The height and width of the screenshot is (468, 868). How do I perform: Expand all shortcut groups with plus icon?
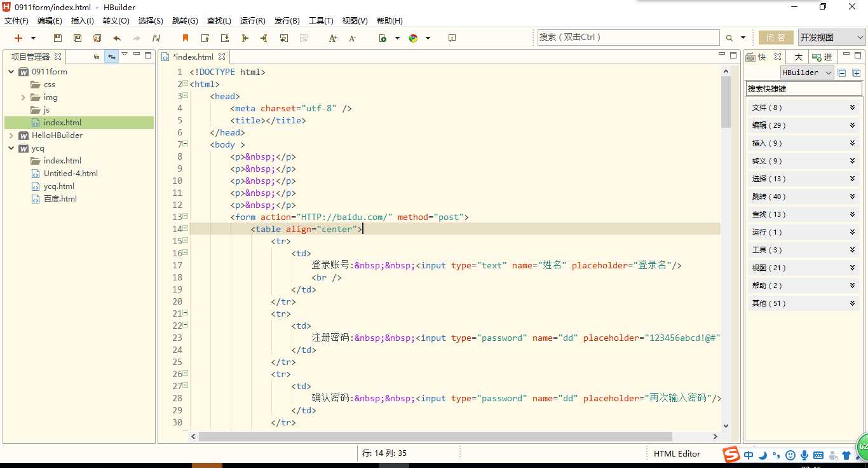click(857, 72)
